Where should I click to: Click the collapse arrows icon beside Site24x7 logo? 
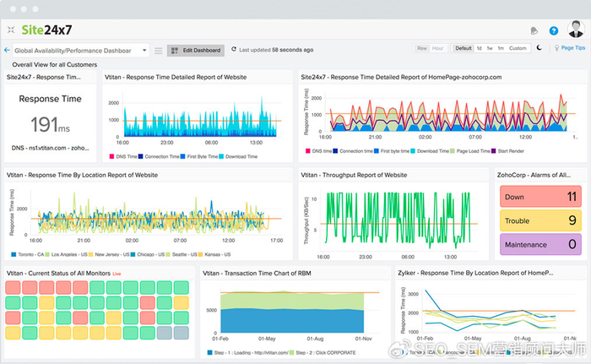(x=11, y=30)
